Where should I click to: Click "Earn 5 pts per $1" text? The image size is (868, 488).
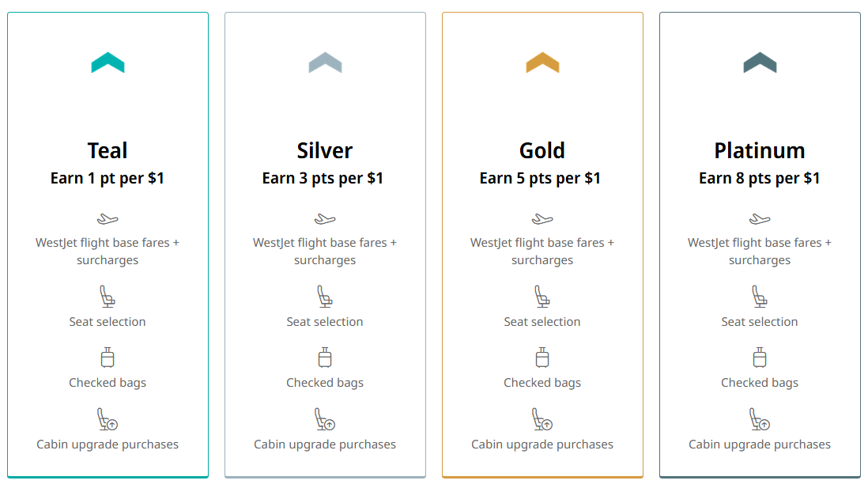(x=540, y=178)
